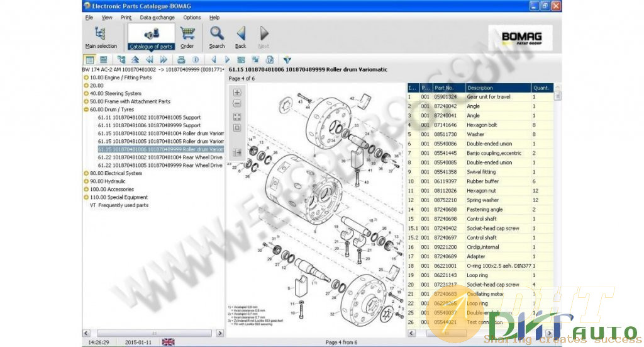This screenshot has height=347, width=644.
Task: Open the Options menu
Action: 192,17
